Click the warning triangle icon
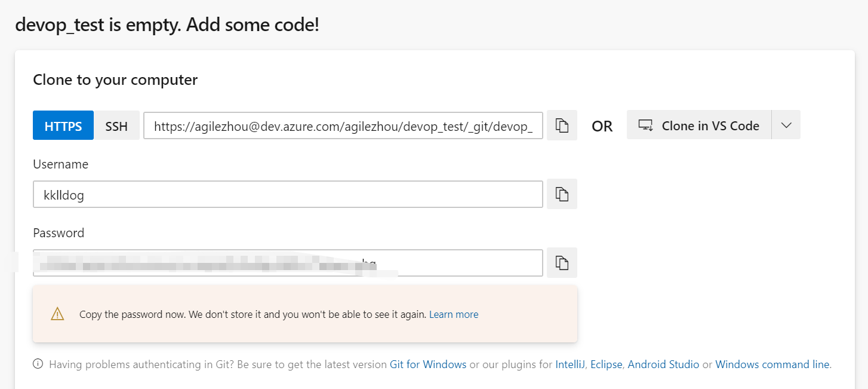 (57, 314)
